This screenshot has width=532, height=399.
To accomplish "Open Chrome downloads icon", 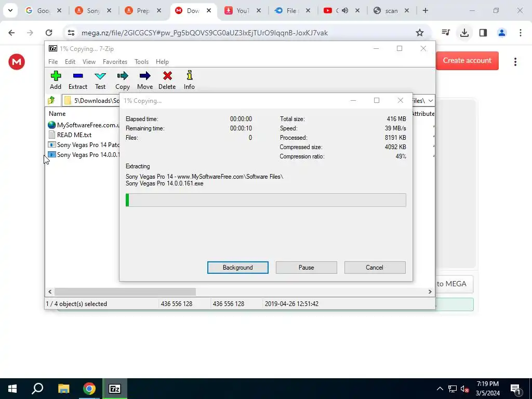I will pos(464,33).
